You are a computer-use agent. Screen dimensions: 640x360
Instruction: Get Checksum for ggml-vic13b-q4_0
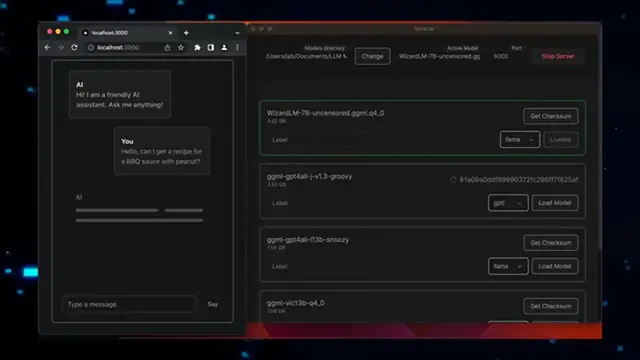point(551,306)
